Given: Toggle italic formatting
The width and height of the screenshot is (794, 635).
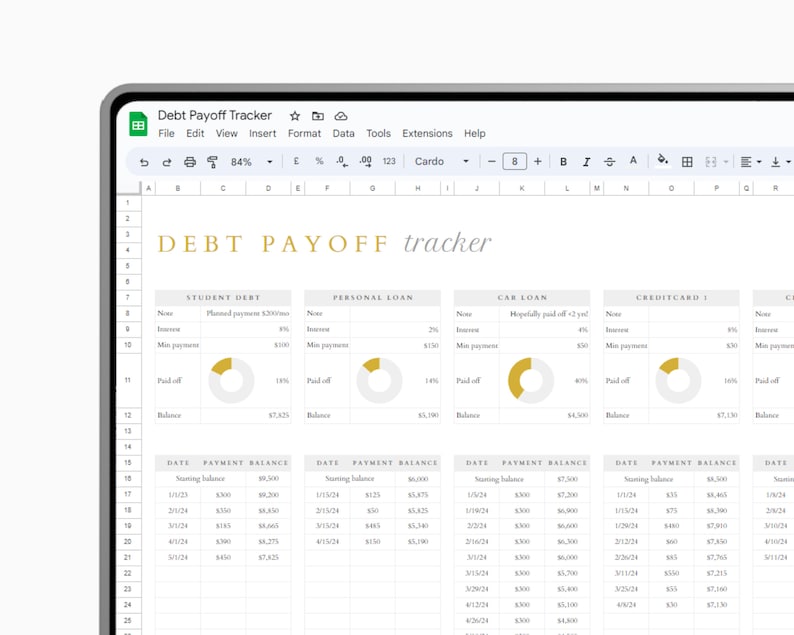Looking at the screenshot, I should point(586,162).
